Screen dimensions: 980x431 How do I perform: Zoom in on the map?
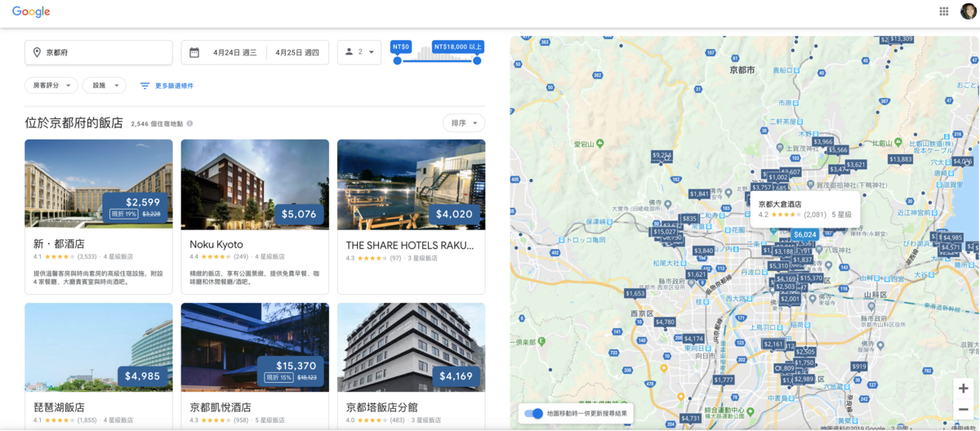pos(964,389)
